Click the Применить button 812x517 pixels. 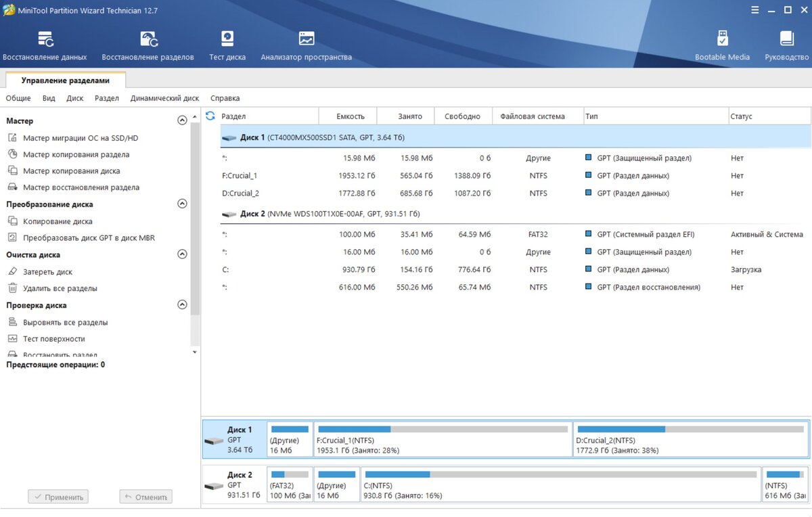coord(58,497)
